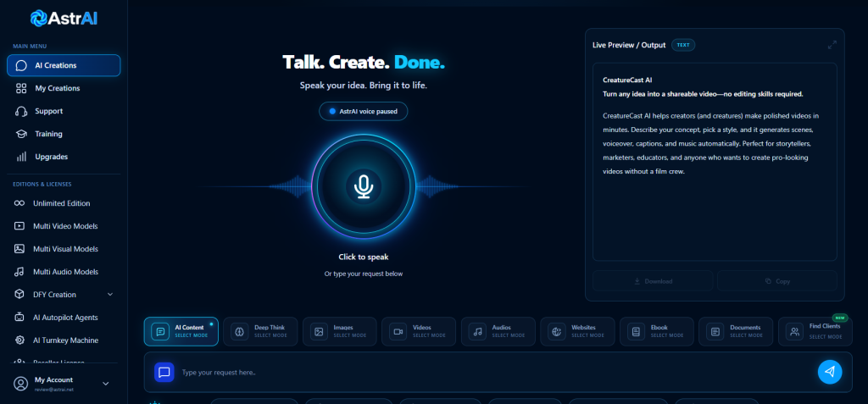Image resolution: width=868 pixels, height=404 pixels.
Task: Click the My Creations grid icon
Action: [x=21, y=89]
